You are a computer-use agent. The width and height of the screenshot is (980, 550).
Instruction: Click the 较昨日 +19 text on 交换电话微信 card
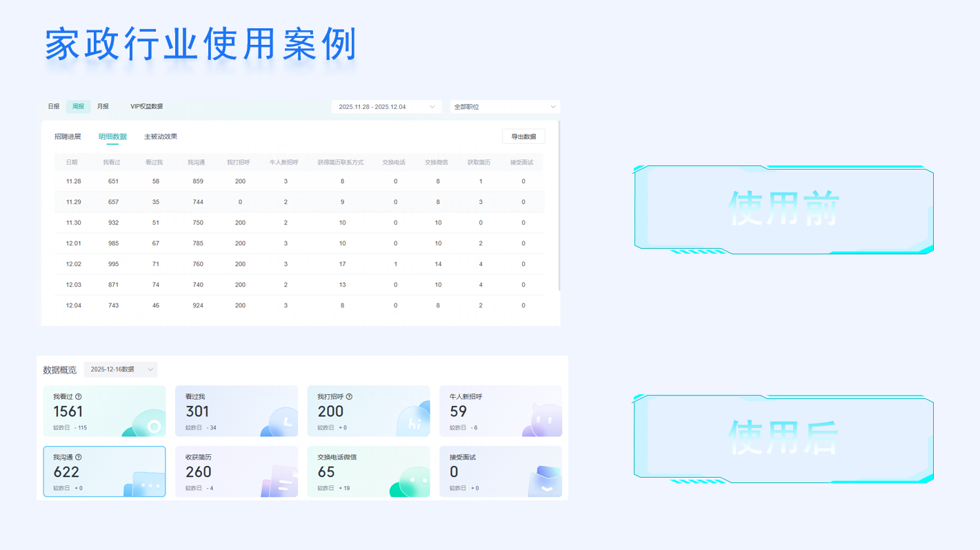(334, 488)
